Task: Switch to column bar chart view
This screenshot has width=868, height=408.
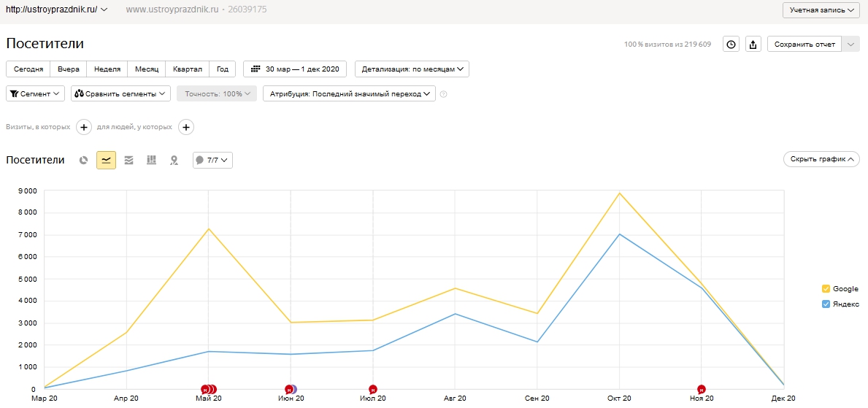Action: tap(151, 161)
